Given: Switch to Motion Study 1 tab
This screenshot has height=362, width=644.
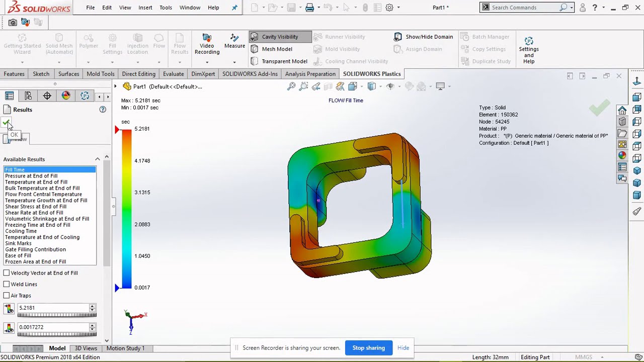Looking at the screenshot, I should (x=125, y=348).
